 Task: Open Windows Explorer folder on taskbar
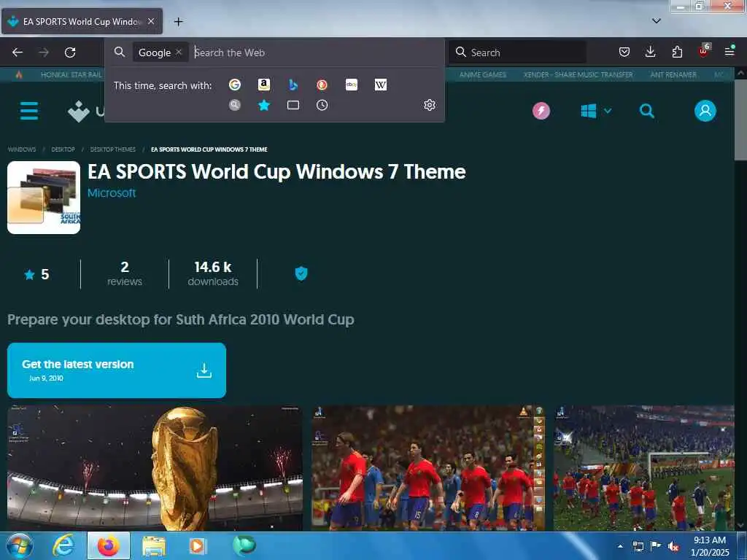pos(153,545)
